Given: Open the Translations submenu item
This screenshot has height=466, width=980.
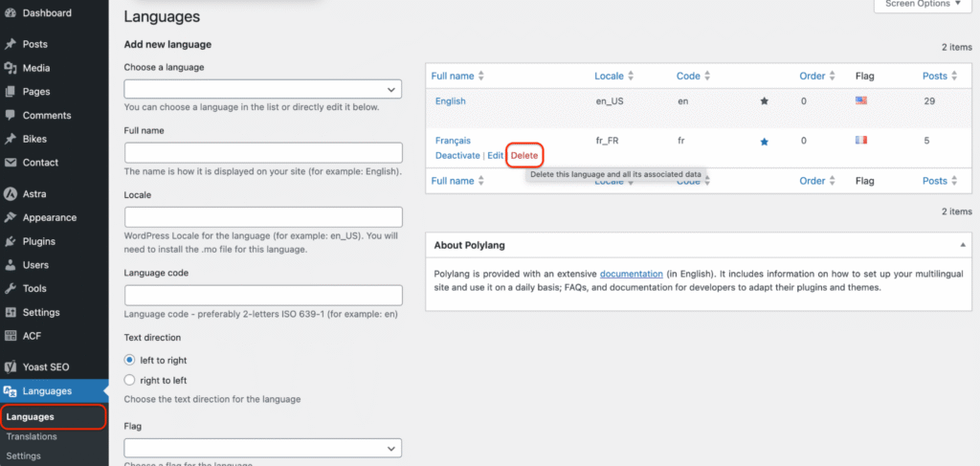Looking at the screenshot, I should [x=32, y=436].
